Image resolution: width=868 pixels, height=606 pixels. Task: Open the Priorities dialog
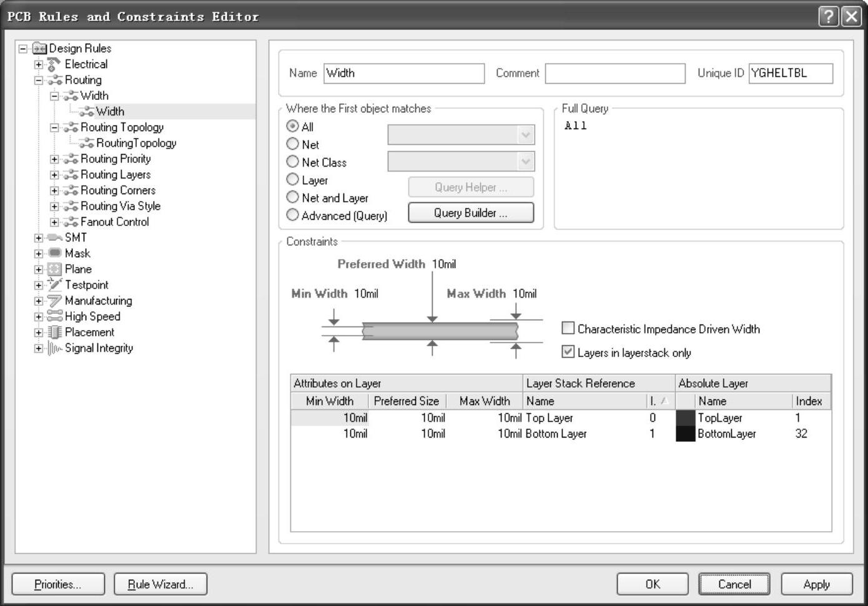coord(58,584)
